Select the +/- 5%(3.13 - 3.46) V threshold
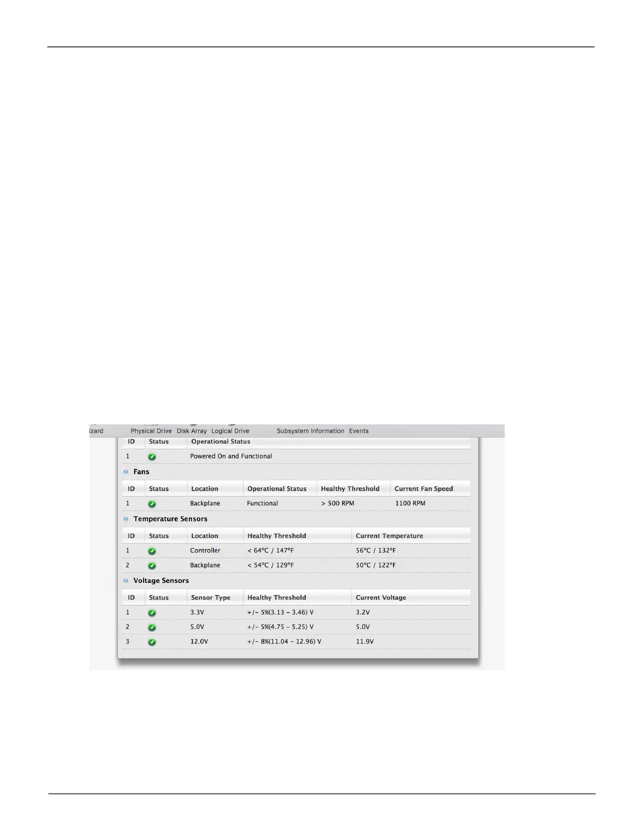 (280, 612)
